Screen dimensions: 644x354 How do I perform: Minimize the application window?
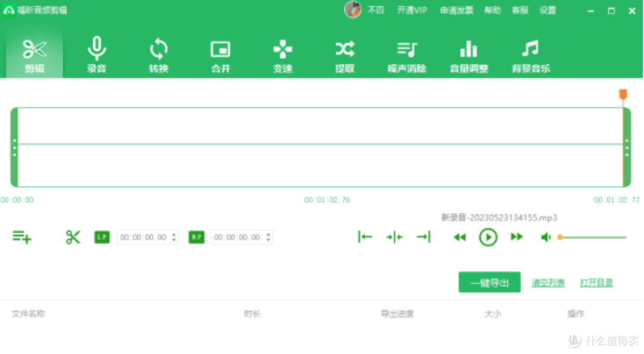pos(590,11)
